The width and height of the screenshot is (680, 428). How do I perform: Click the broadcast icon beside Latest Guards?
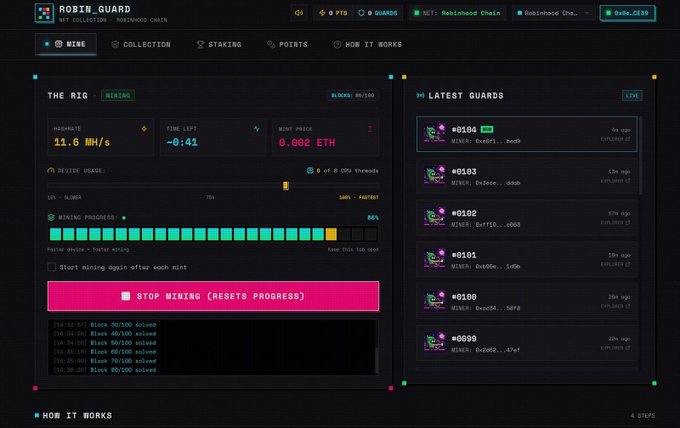pos(420,95)
